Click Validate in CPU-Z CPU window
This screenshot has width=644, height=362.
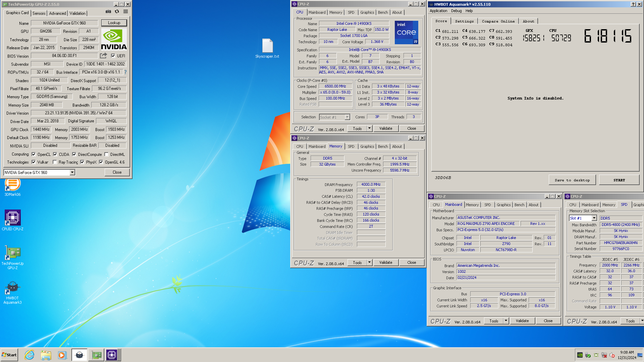pyautogui.click(x=385, y=128)
